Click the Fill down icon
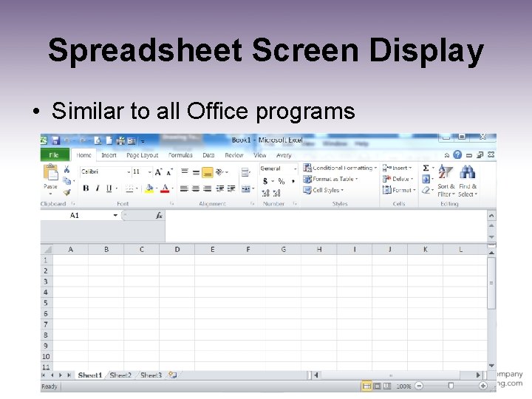532x399 pixels. coord(426,179)
